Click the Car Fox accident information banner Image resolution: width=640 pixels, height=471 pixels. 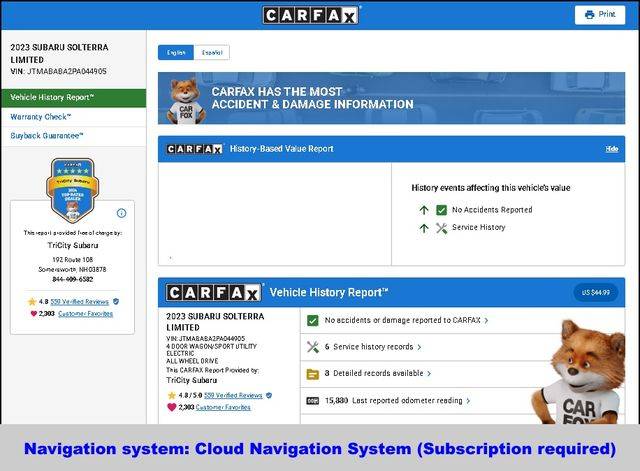pyautogui.click(x=391, y=98)
